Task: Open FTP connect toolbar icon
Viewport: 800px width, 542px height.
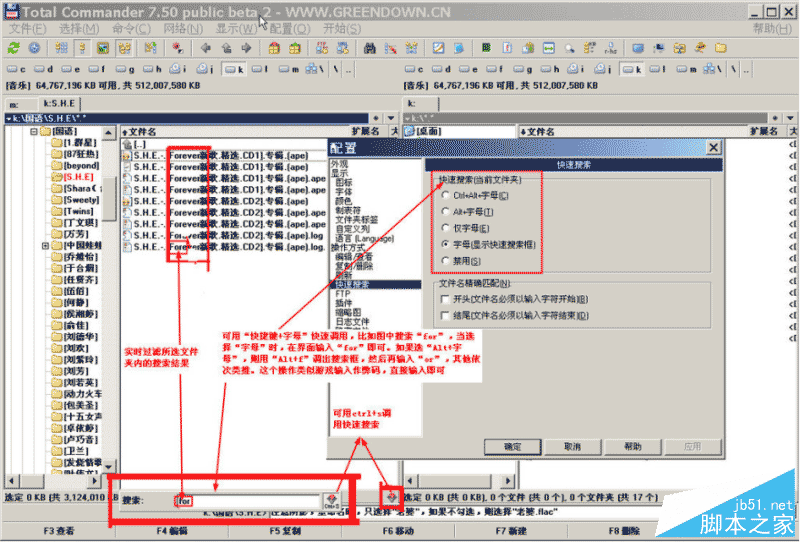Action: [322, 48]
